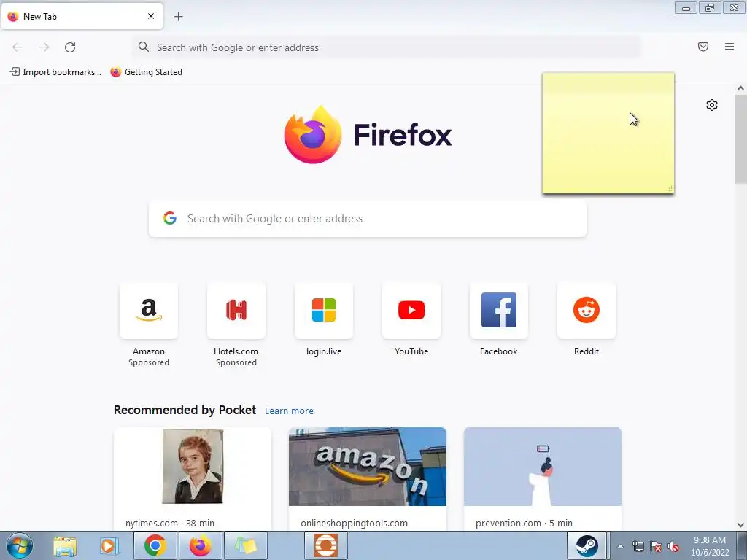Open the Windows Start button

pyautogui.click(x=20, y=545)
